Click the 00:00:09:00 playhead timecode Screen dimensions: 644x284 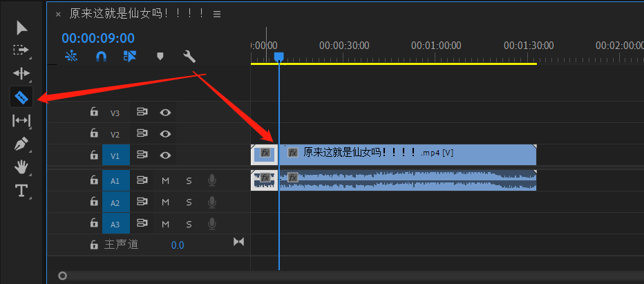pyautogui.click(x=98, y=38)
